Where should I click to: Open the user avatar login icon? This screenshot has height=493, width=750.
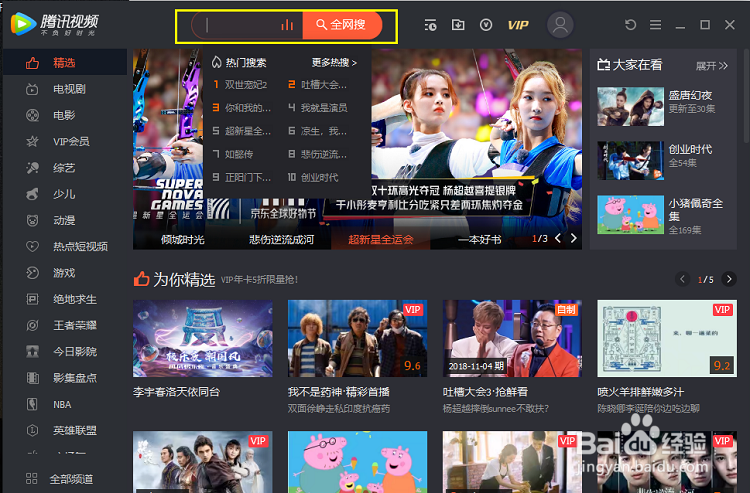click(x=560, y=25)
